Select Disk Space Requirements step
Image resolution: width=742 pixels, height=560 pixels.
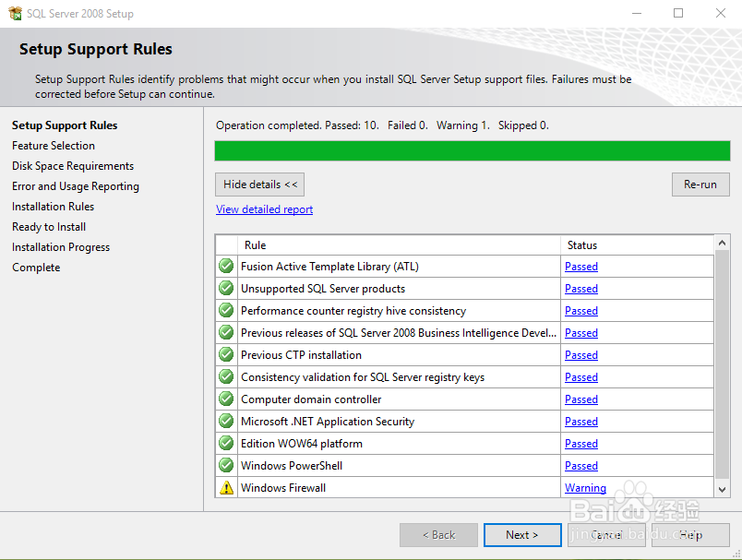[73, 166]
